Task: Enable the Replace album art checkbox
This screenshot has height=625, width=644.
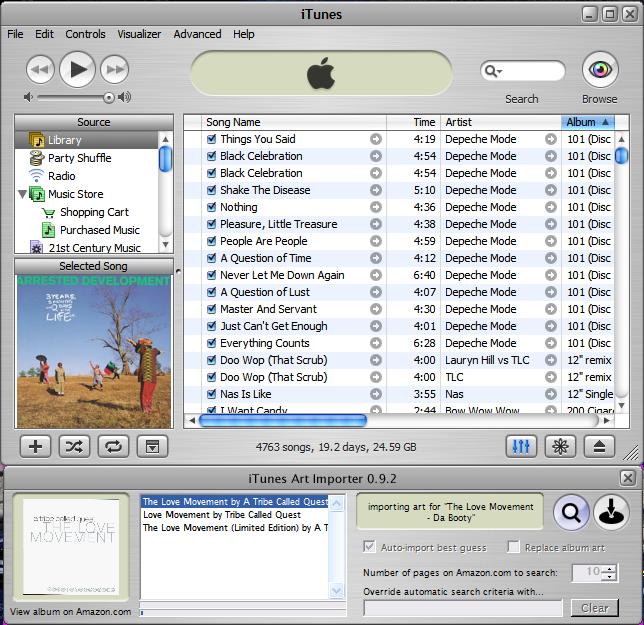Action: [514, 547]
